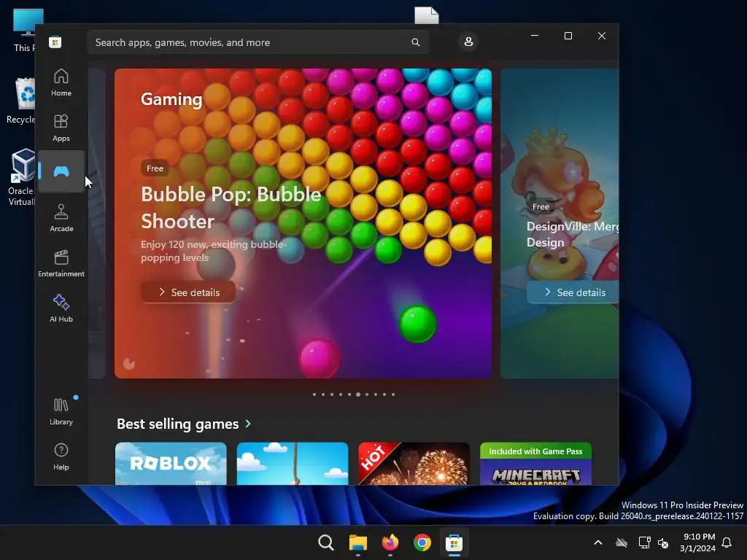Click the OneDrive cloud tray icon
Image resolution: width=747 pixels, height=560 pixels.
[622, 542]
